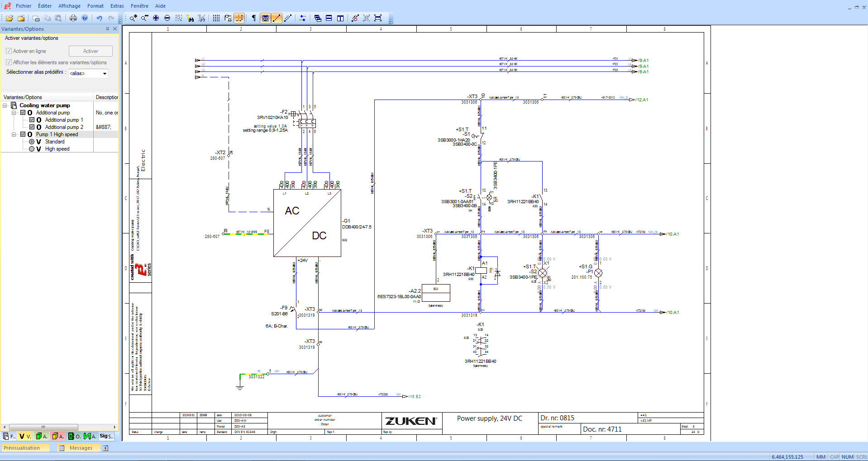Toggle the dotted grid display icon
Image resolution: width=868 pixels, height=461 pixels.
216,18
